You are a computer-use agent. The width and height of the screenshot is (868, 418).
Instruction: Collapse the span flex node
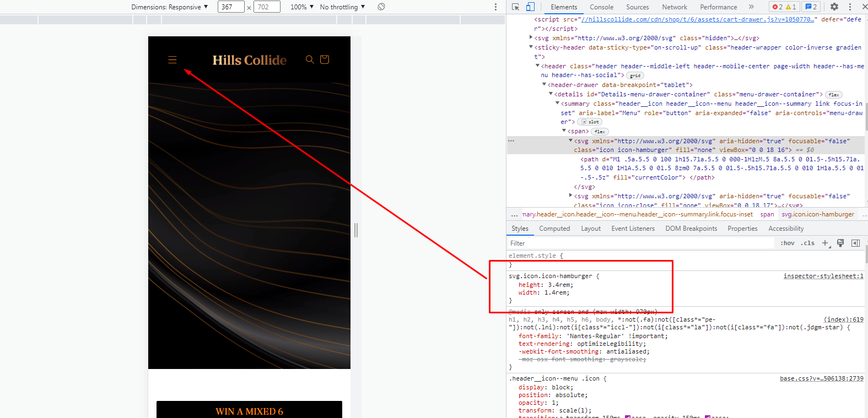click(x=564, y=131)
